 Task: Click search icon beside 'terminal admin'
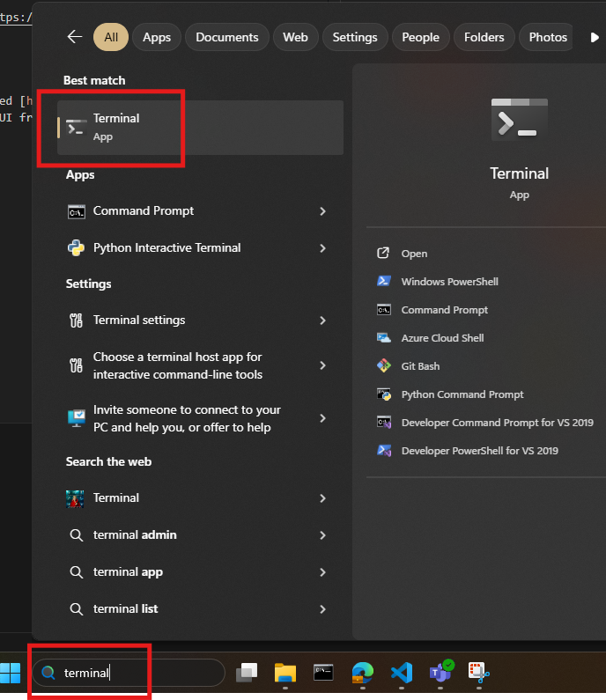(x=77, y=535)
